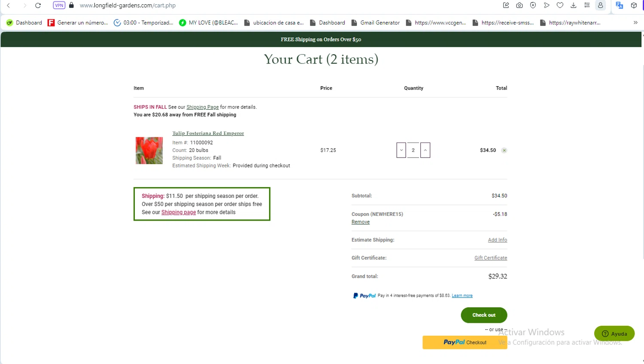Viewport: 644px width, 364px height.
Task: Decrease tulip quantity with down arrow
Action: pyautogui.click(x=401, y=150)
